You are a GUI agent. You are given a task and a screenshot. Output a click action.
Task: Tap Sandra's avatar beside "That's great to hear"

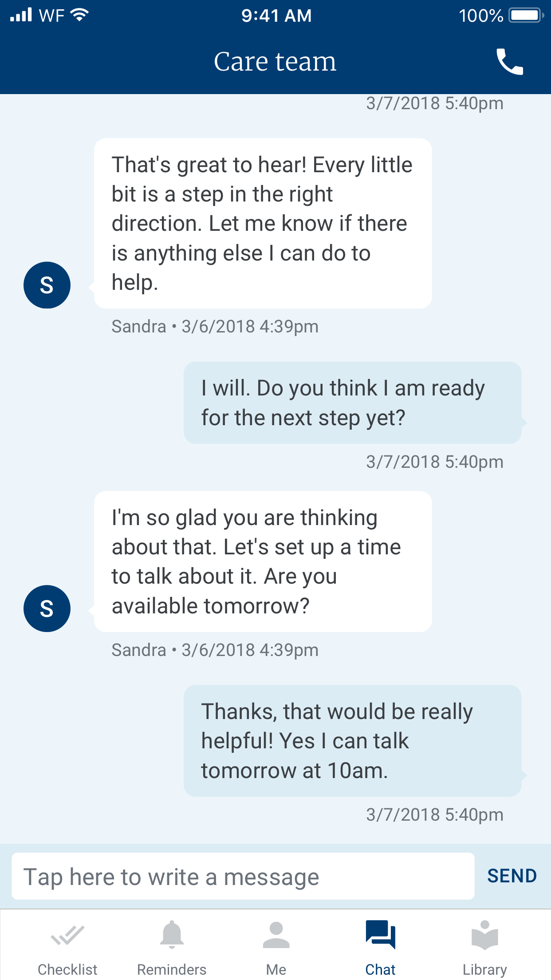coord(47,285)
